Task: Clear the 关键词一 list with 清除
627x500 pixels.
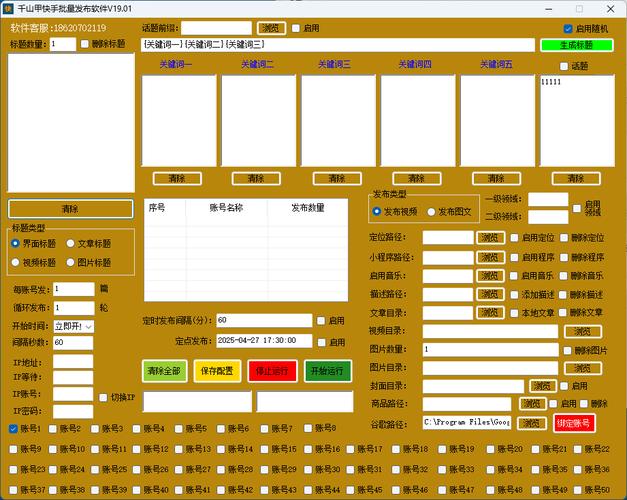Action: (177, 178)
